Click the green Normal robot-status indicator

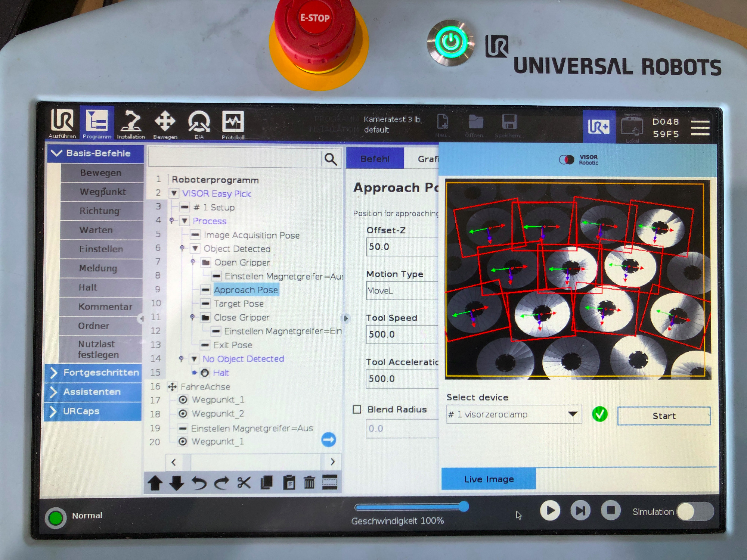(56, 518)
